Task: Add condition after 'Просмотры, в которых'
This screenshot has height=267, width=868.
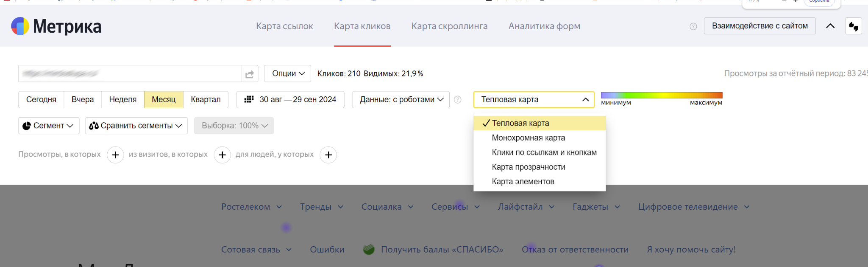Action: coord(115,155)
